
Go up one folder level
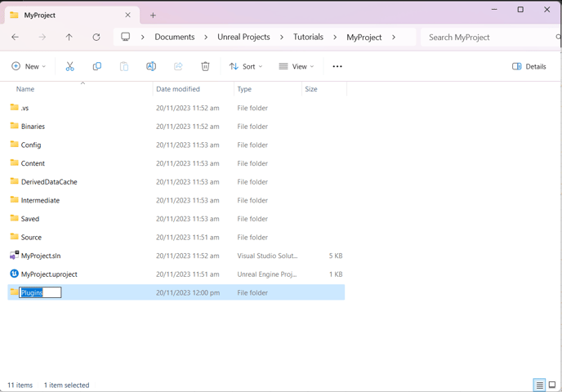(x=69, y=37)
